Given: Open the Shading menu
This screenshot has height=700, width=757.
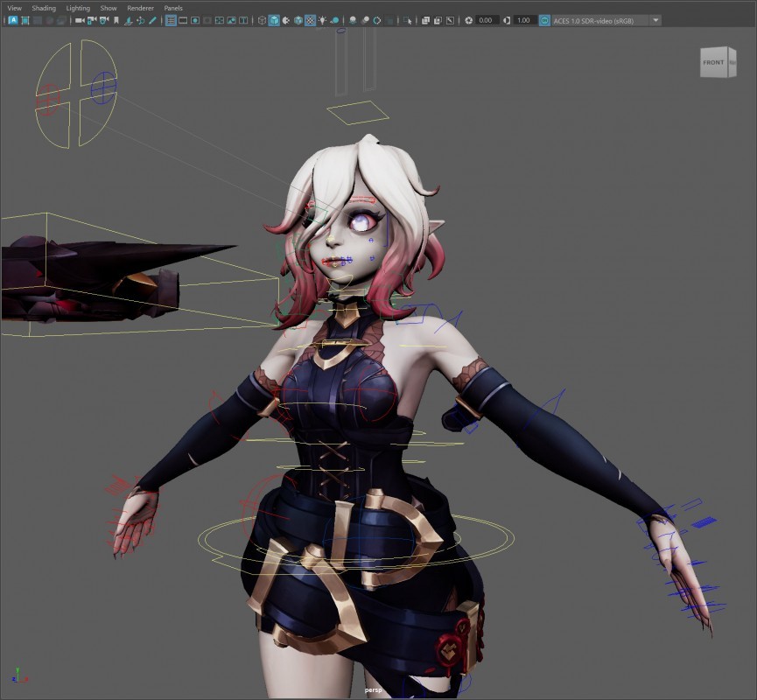Looking at the screenshot, I should tap(44, 8).
